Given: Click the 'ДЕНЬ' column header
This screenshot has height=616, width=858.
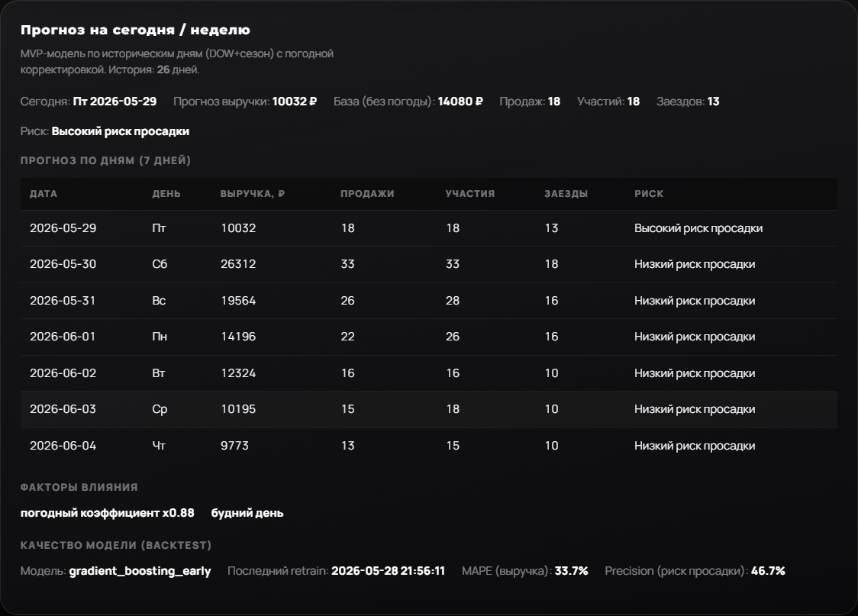Looking at the screenshot, I should click(x=166, y=194).
